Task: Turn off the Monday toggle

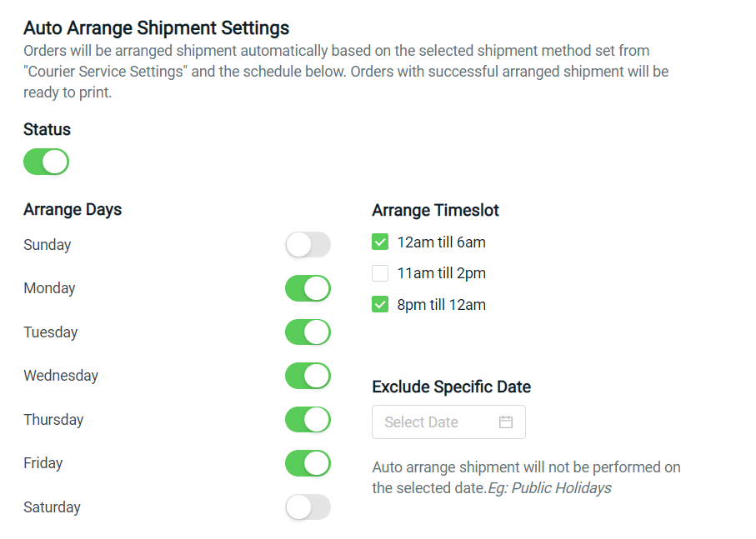Action: 308,288
